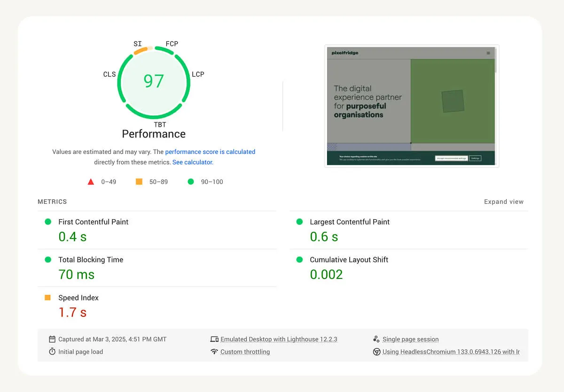Click the pixelfridge page screenshot thumbnail
This screenshot has width=564, height=392.
pos(412,106)
